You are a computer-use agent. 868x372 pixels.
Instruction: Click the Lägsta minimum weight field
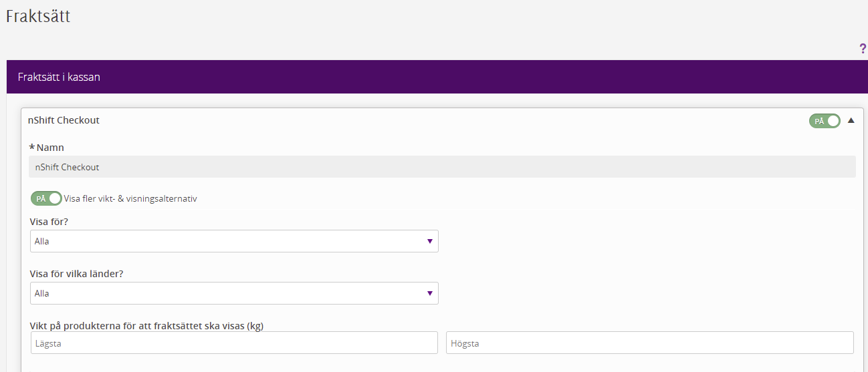(234, 343)
